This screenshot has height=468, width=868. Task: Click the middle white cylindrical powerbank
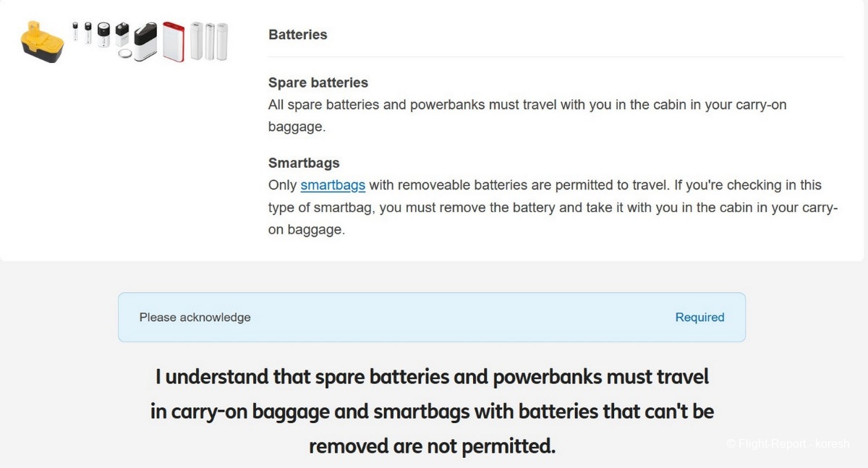pyautogui.click(x=210, y=41)
